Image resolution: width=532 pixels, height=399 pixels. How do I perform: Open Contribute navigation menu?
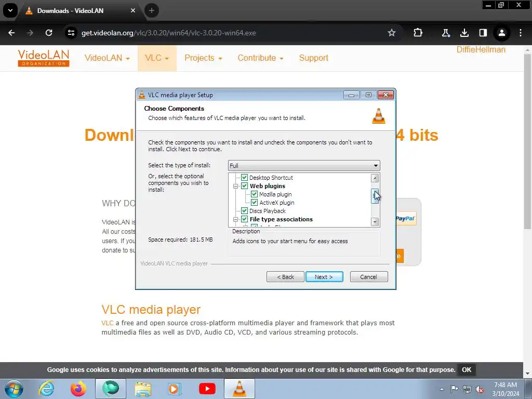[261, 58]
